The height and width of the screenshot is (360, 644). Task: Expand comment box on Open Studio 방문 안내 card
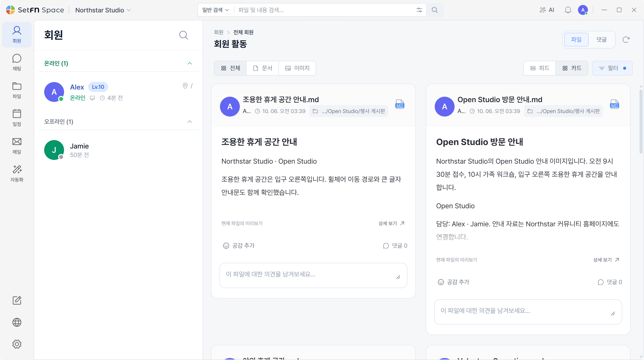(x=613, y=314)
